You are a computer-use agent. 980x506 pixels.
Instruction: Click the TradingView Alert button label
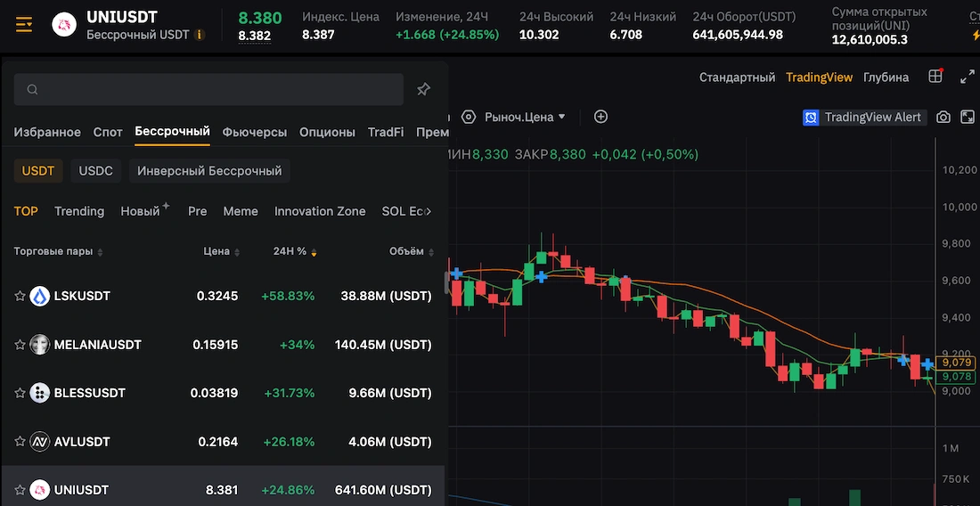(873, 118)
